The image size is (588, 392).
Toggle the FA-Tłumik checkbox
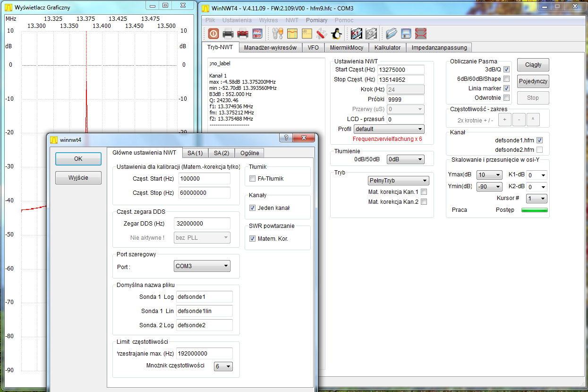[x=253, y=179]
